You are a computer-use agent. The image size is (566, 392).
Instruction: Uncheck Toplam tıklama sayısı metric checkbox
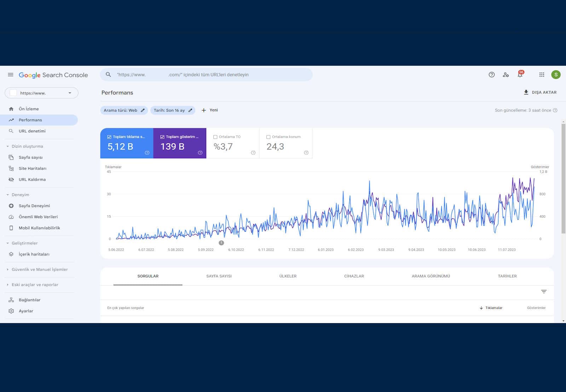pos(109,137)
